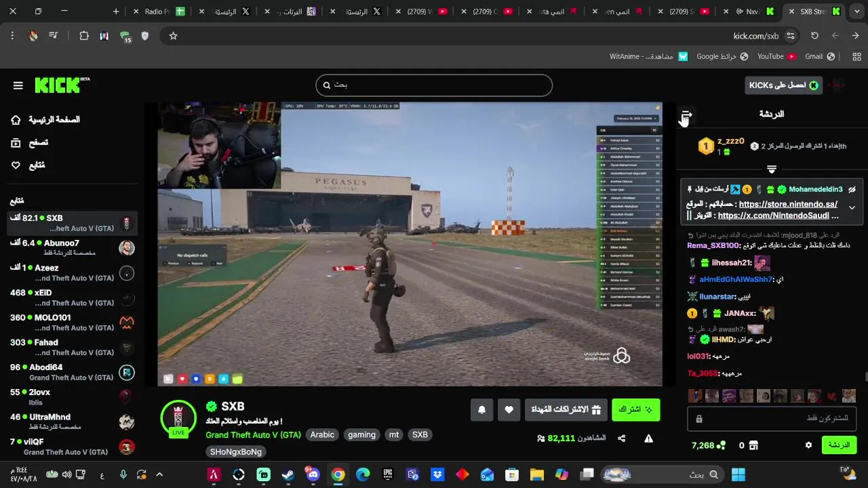Collapse the chat panel with the arrow icon
This screenshot has height=488, width=868.
tap(686, 115)
